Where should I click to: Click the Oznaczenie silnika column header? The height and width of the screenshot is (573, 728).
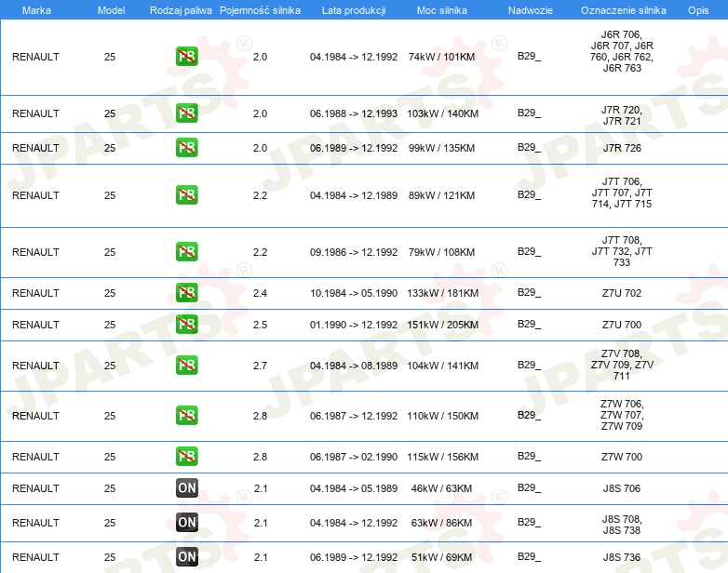(x=624, y=10)
